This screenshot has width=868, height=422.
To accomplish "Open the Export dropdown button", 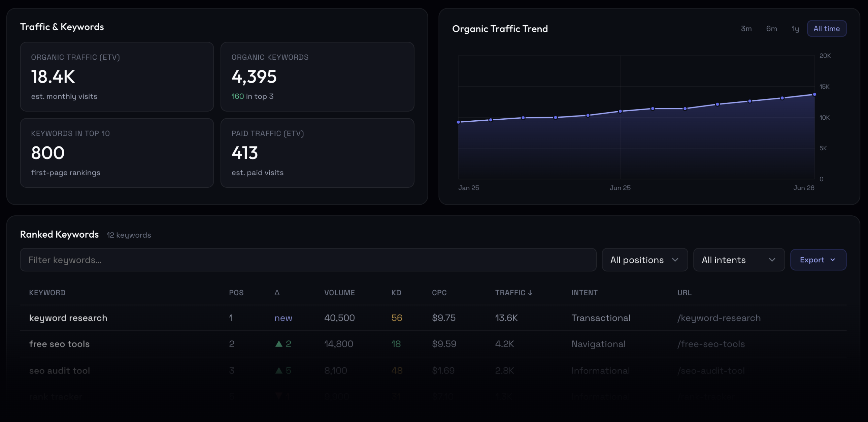I will (818, 260).
